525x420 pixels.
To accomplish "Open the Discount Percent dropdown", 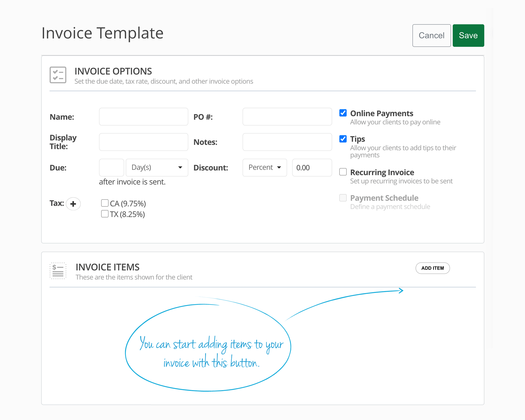I will (x=264, y=167).
